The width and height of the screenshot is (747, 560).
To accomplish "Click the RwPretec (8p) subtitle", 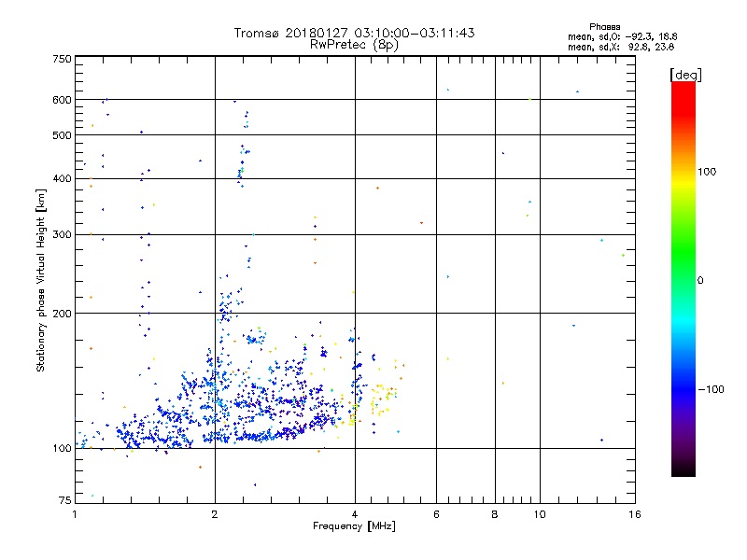I will (x=354, y=45).
